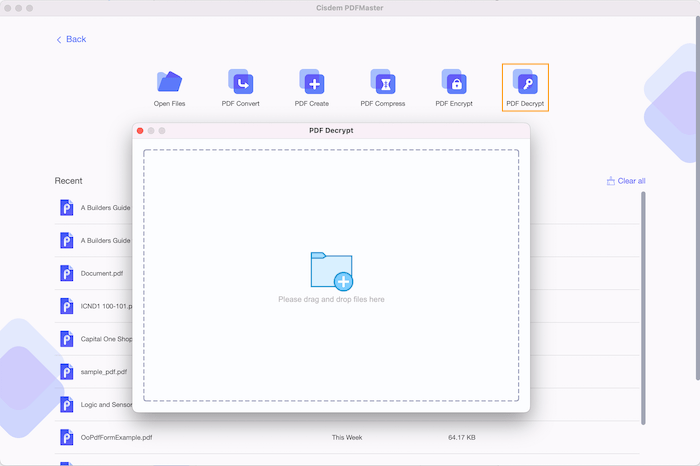This screenshot has height=466, width=700.
Task: Click the Recent section heading
Action: (68, 181)
